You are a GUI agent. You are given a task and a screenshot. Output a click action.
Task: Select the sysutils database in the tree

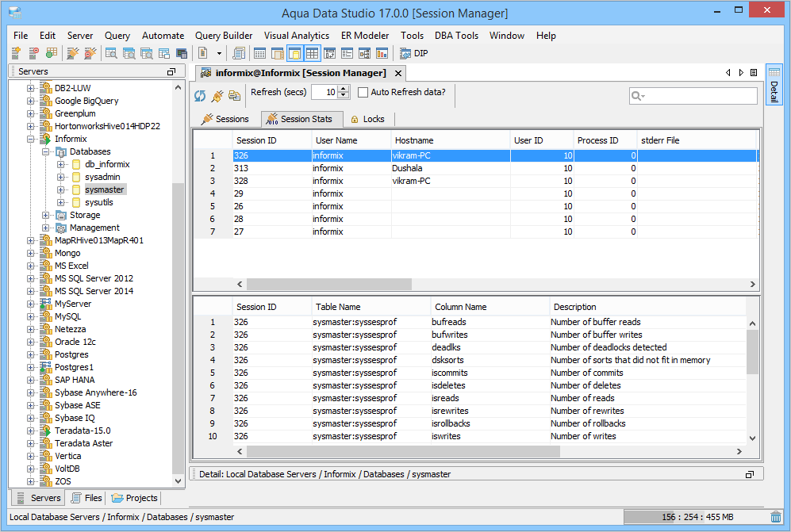tap(99, 202)
